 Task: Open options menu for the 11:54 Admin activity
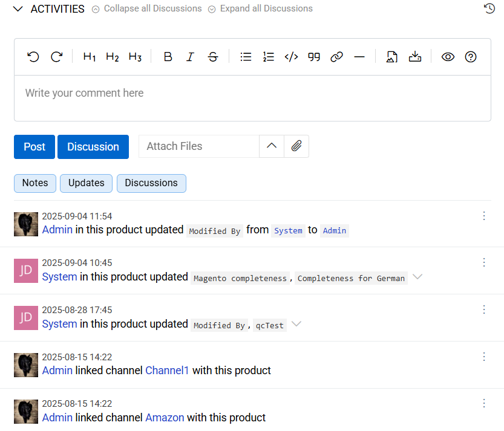point(483,216)
